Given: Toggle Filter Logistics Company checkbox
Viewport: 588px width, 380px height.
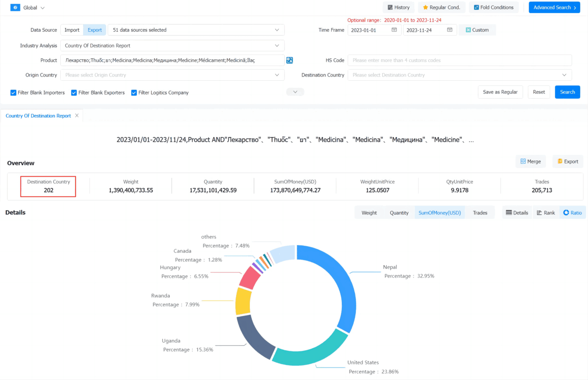Looking at the screenshot, I should tap(134, 92).
